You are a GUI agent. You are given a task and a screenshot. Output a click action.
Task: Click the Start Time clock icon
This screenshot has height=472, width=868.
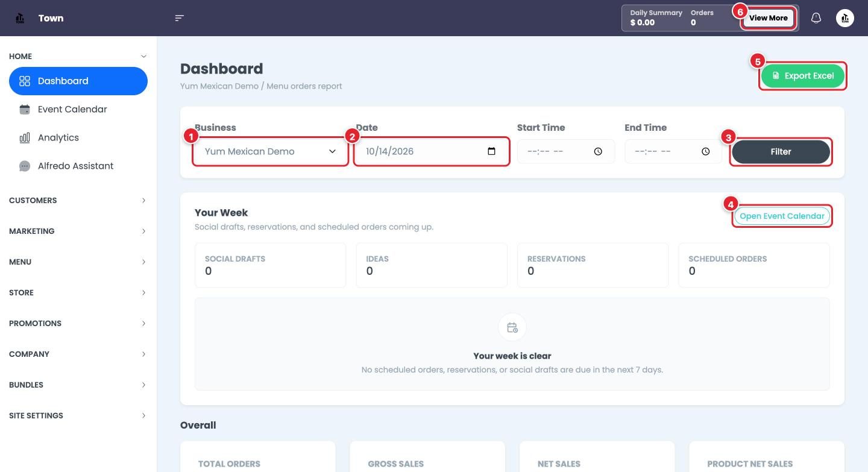click(598, 151)
